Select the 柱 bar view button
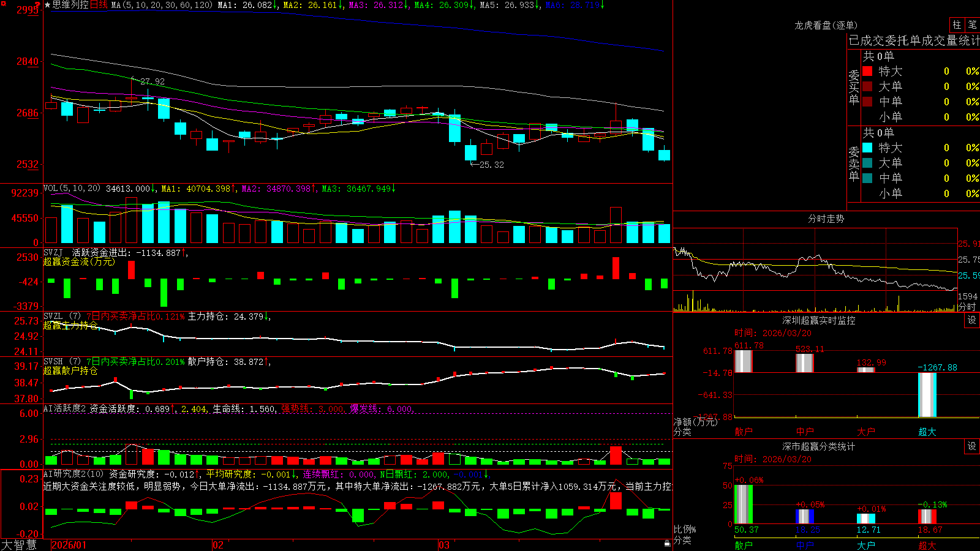980x551 pixels. (x=957, y=25)
